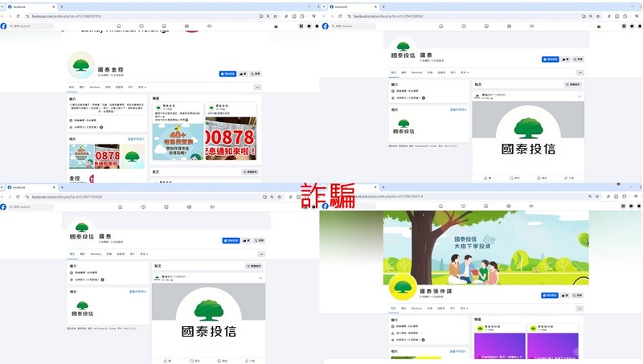Comment on the post in upper-right 國泰投信 window
The height and width of the screenshot is (364, 643).
coord(514,178)
